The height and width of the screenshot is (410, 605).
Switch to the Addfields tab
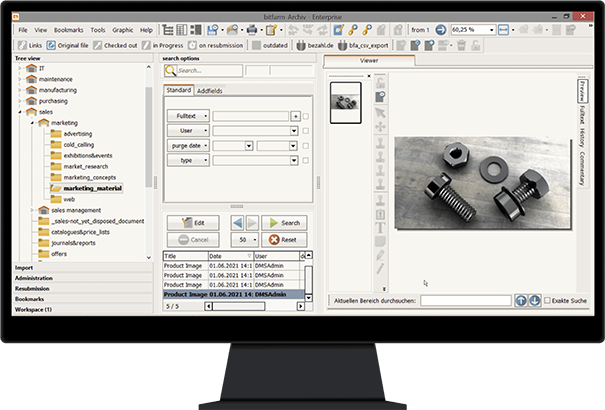pyautogui.click(x=210, y=91)
